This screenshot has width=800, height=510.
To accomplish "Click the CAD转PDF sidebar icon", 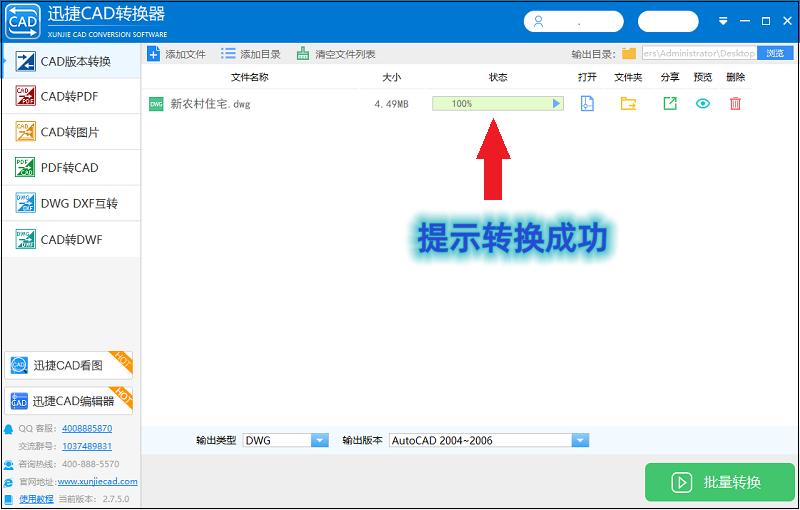I will pos(26,96).
